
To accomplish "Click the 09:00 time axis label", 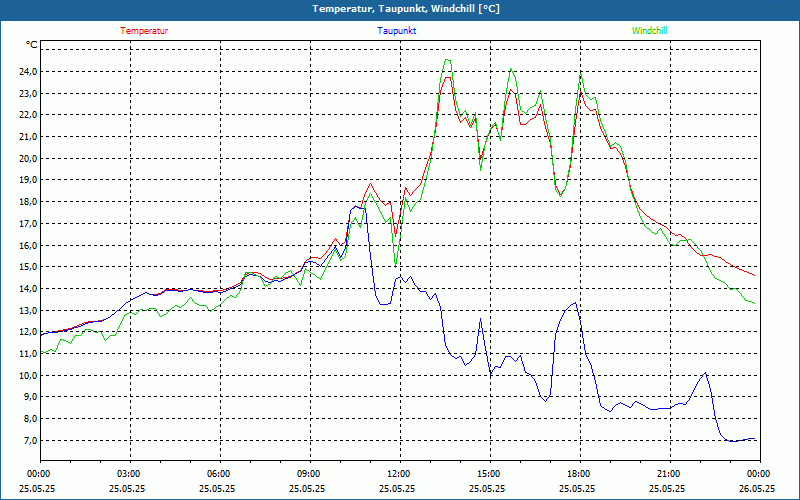I will point(307,474).
